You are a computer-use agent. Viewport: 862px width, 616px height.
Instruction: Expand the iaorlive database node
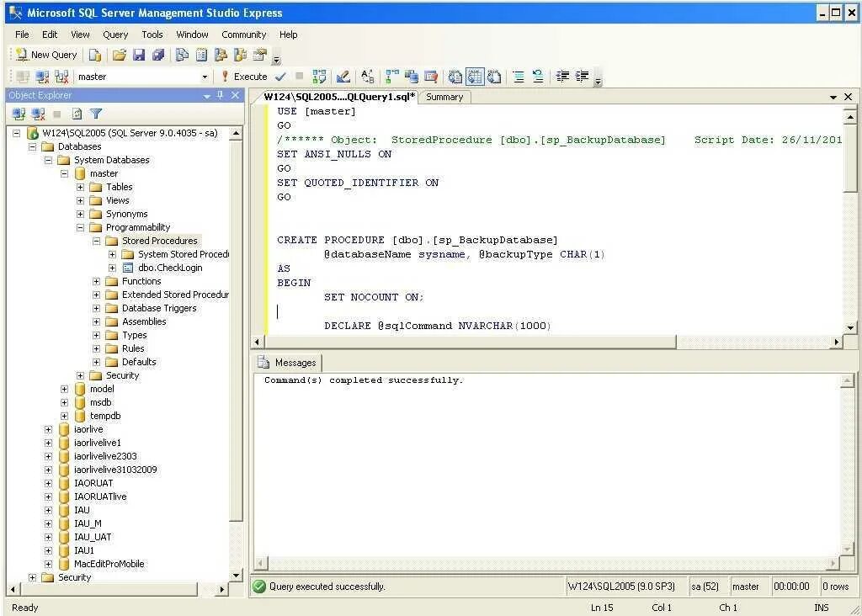pyautogui.click(x=48, y=430)
